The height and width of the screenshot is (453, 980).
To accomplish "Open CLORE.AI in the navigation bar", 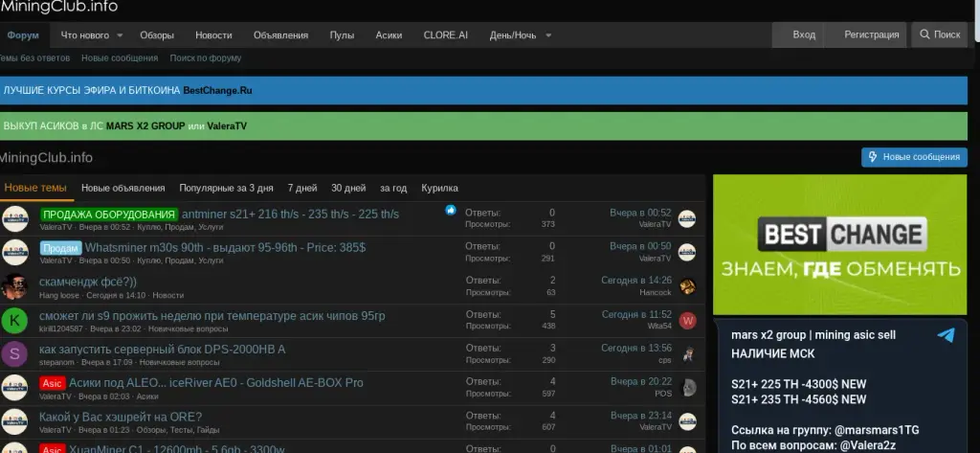I will (x=446, y=35).
